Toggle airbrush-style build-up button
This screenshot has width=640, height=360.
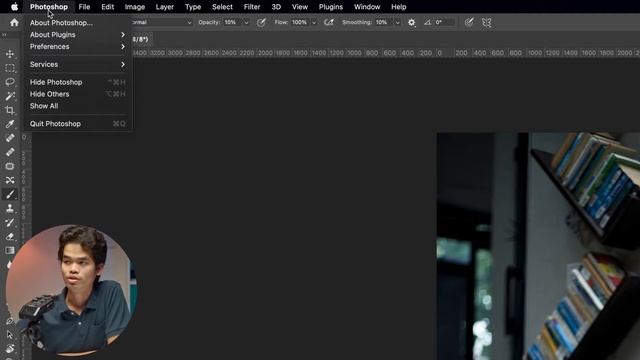click(x=329, y=22)
